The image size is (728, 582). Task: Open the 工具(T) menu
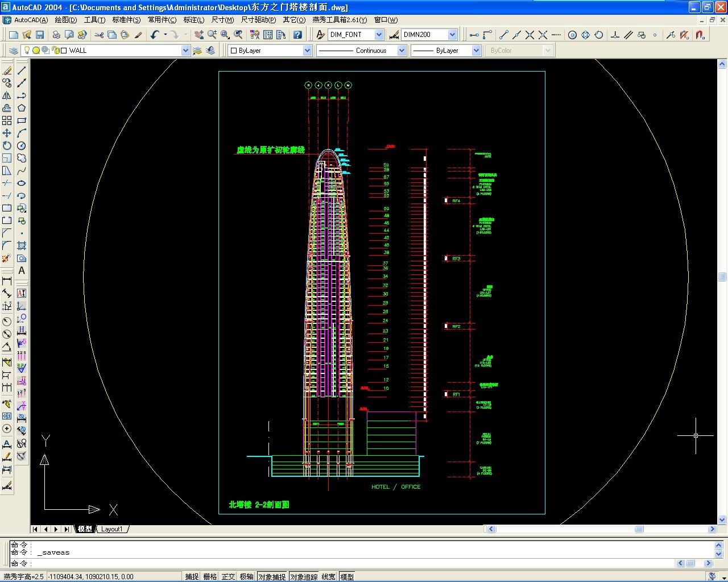94,20
